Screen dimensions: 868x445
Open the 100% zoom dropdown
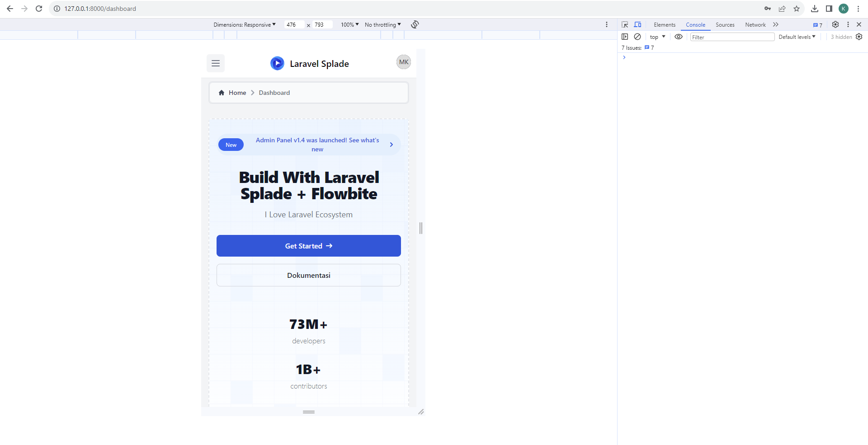tap(350, 24)
